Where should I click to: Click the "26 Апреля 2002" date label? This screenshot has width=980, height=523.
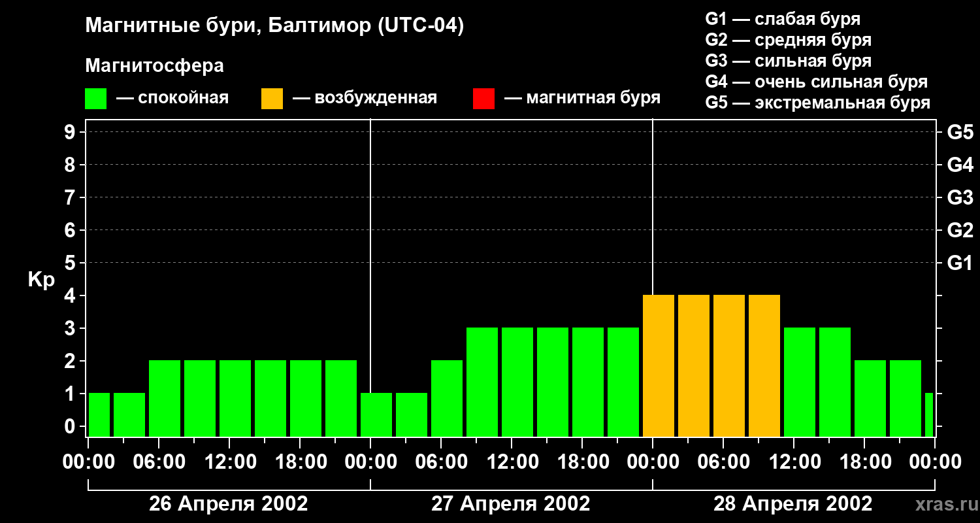coord(229,504)
